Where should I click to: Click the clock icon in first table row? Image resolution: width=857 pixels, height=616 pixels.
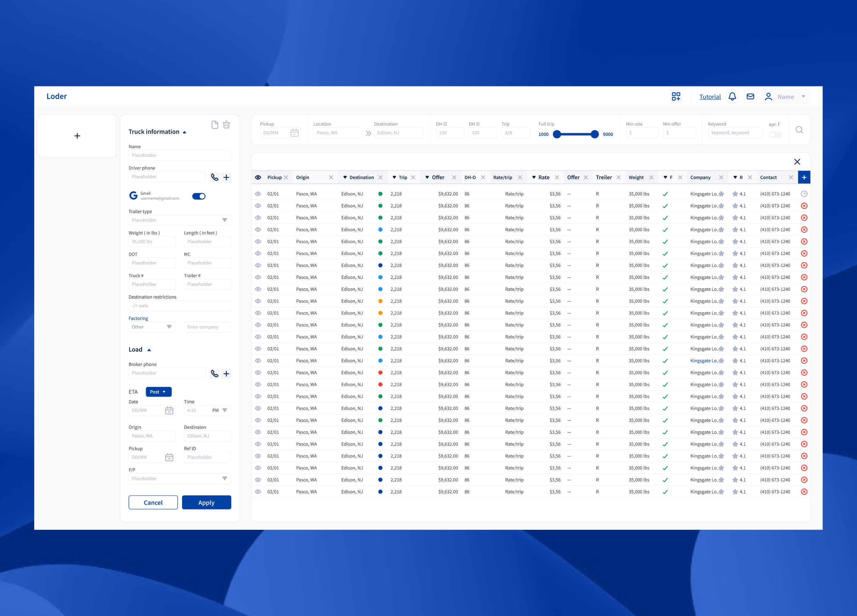[x=804, y=194]
